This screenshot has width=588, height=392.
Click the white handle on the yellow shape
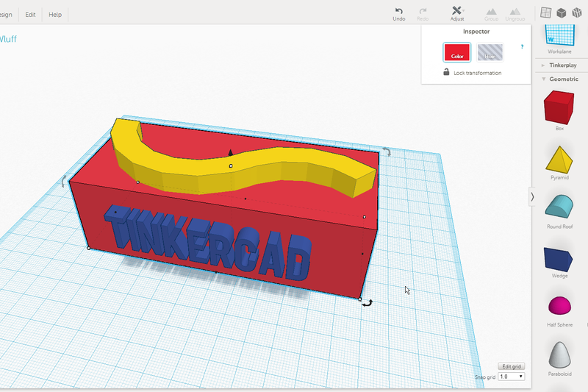pyautogui.click(x=231, y=165)
